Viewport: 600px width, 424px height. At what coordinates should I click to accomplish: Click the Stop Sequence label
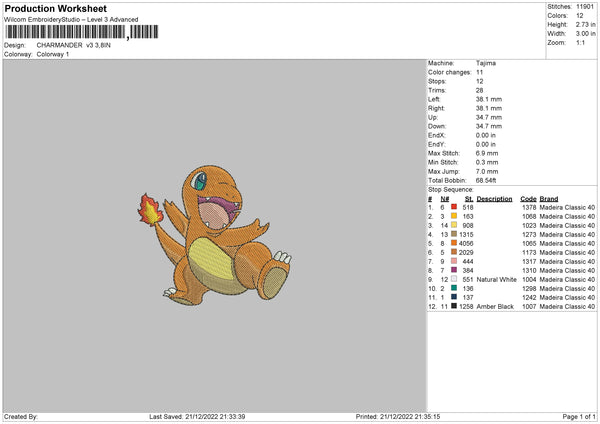[x=451, y=188]
